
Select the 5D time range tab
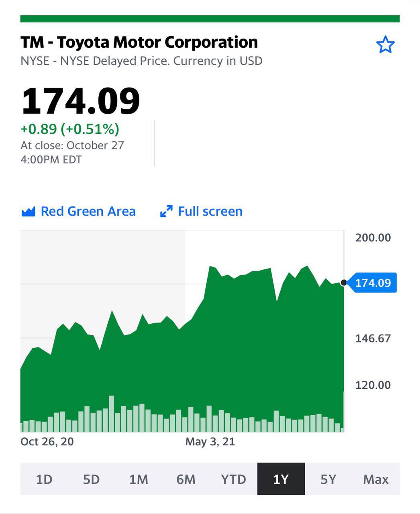click(92, 479)
